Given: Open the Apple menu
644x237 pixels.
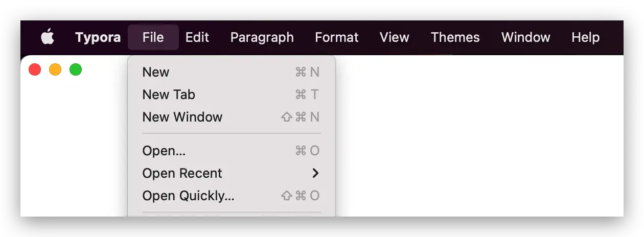Looking at the screenshot, I should pos(48,37).
